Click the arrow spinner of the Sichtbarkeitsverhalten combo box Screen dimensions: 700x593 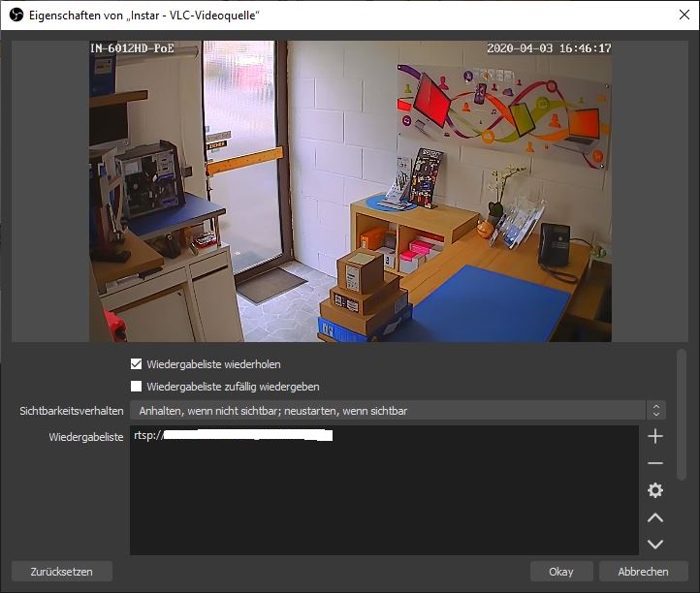tap(656, 411)
